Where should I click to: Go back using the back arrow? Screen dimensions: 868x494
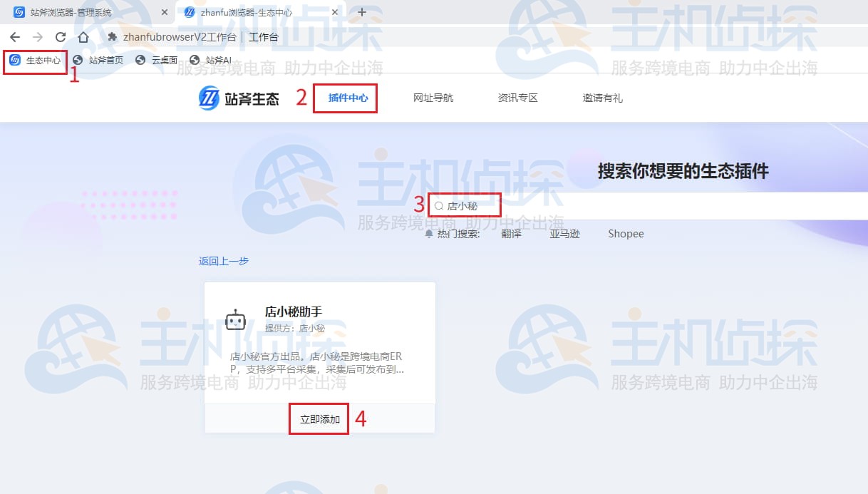point(16,36)
